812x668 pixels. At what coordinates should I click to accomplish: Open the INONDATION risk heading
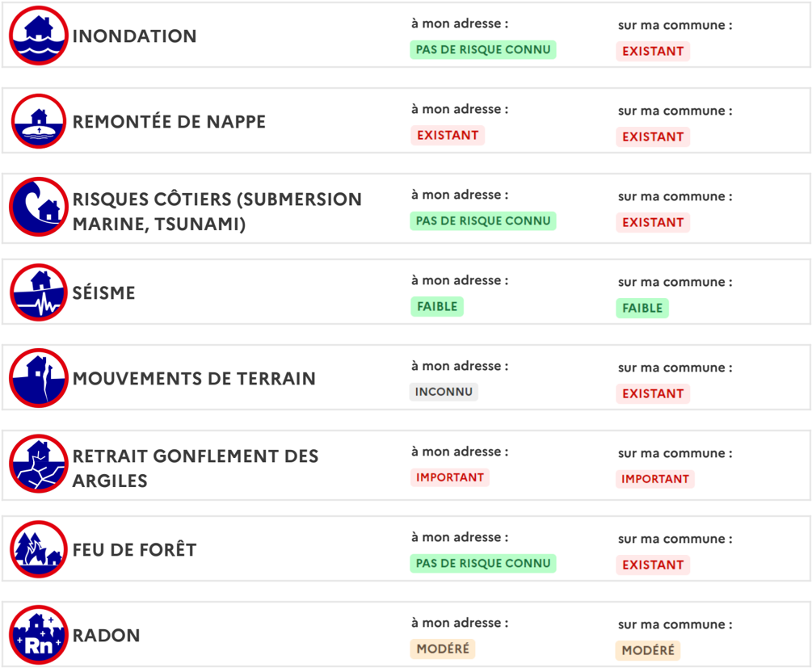[135, 36]
